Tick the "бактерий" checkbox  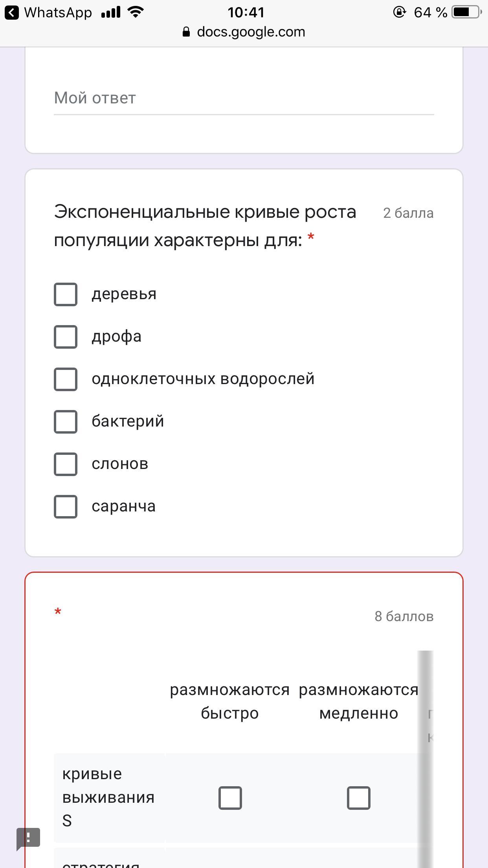point(66,421)
